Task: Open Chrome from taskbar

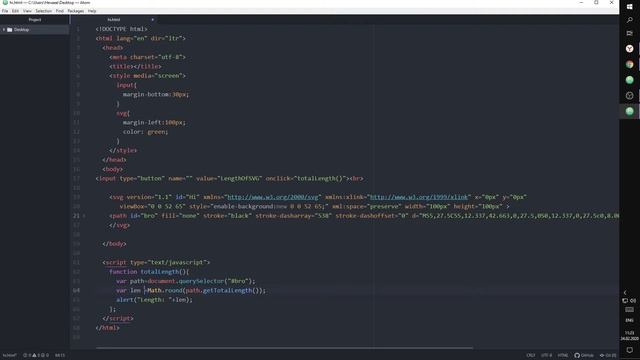Action: tap(629, 64)
